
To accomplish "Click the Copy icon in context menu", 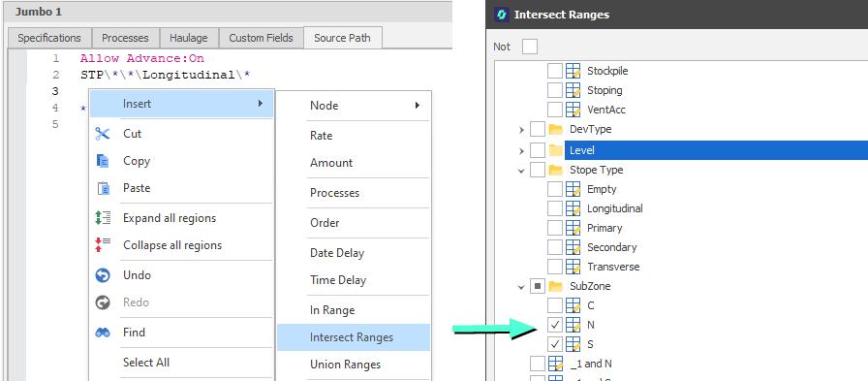I will 103,161.
